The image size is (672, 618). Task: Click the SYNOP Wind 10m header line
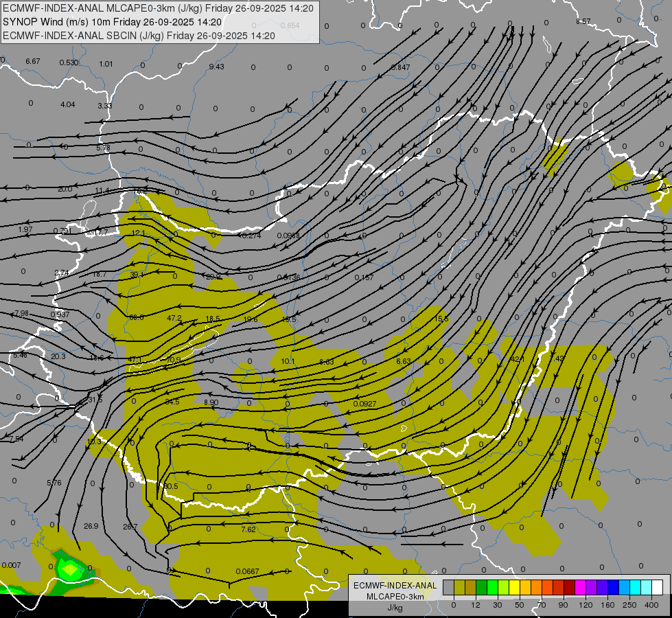pyautogui.click(x=113, y=22)
